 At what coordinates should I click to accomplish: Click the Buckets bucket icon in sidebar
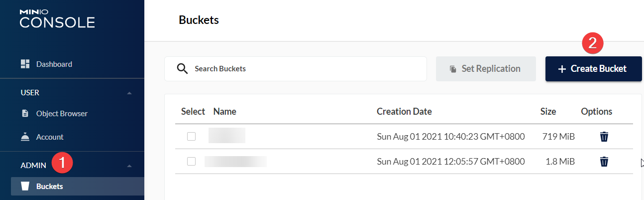(x=25, y=187)
